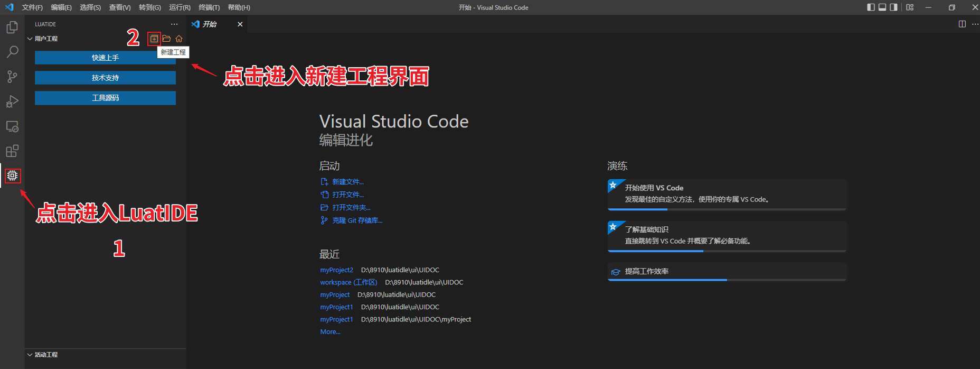Open the 查看(V) menu
This screenshot has width=980, height=369.
click(120, 7)
